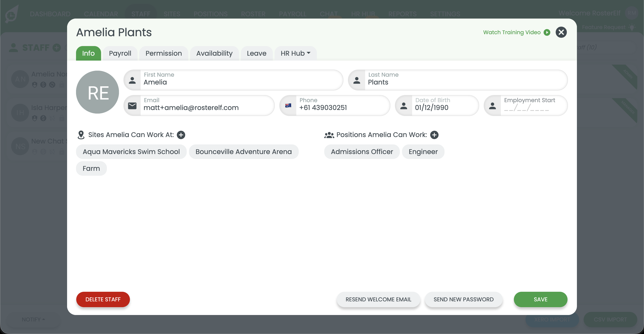The width and height of the screenshot is (644, 334).
Task: Add a new position with the plus icon
Action: (434, 135)
